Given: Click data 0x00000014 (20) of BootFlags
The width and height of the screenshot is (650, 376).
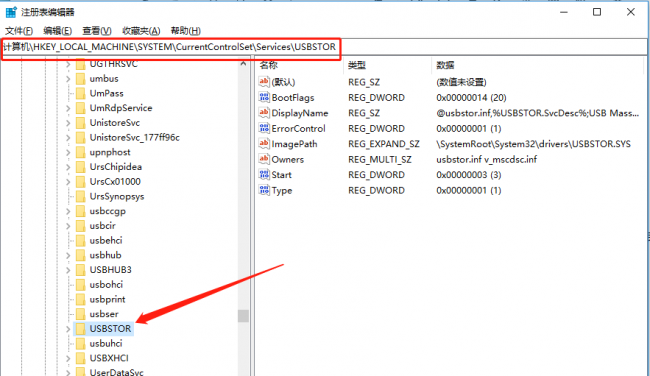Looking at the screenshot, I should coord(471,98).
